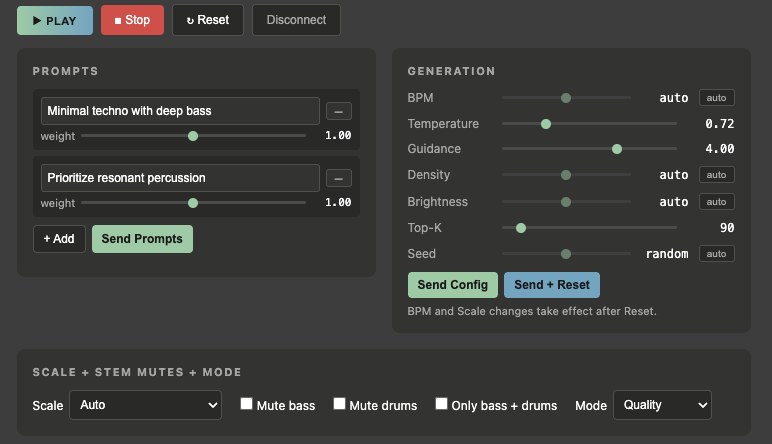Click the 'SCALE + STEM MUTES + MODE' heading
Image resolution: width=772 pixels, height=444 pixels.
point(137,372)
